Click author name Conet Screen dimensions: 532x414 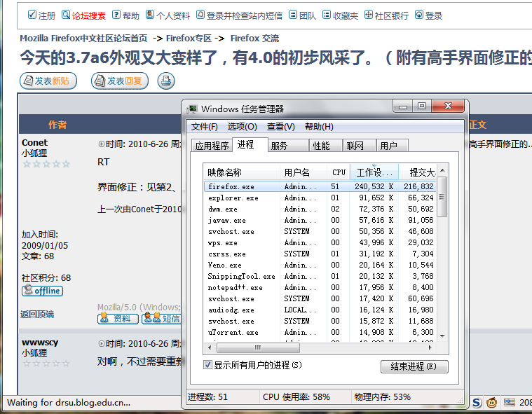click(x=34, y=142)
